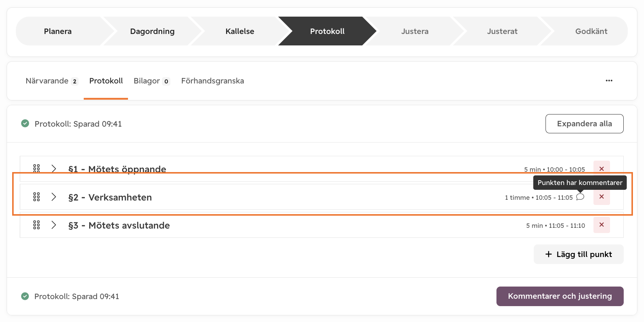This screenshot has height=322, width=644.
Task: Click the drag handle icon for §1 Mötets öppnande
Action: pos(37,169)
